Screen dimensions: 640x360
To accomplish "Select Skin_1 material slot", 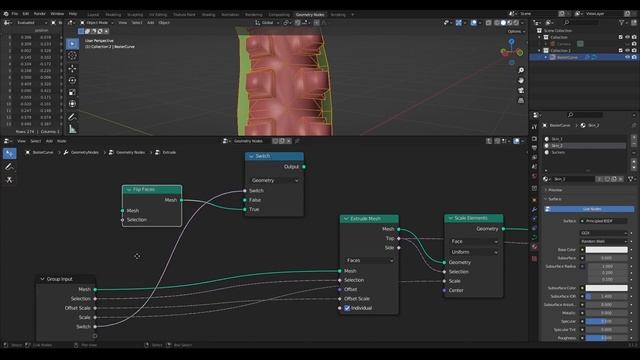I will pos(585,139).
